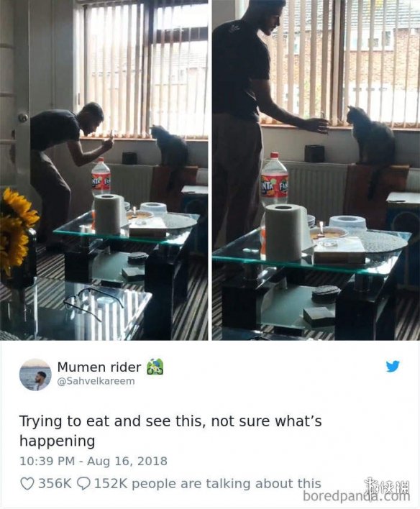420x509 pixels.
Task: Click the tweet text "Trying to eat and see this"
Action: coord(112,421)
